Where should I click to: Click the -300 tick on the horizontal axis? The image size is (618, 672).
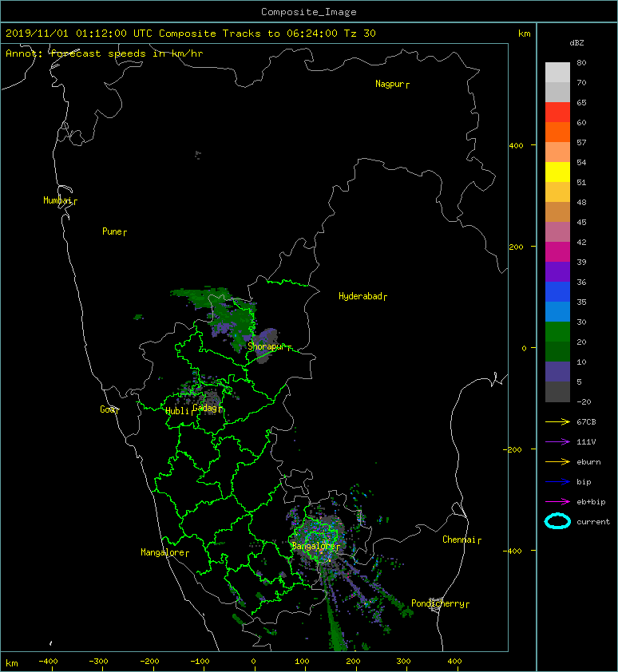point(99,662)
